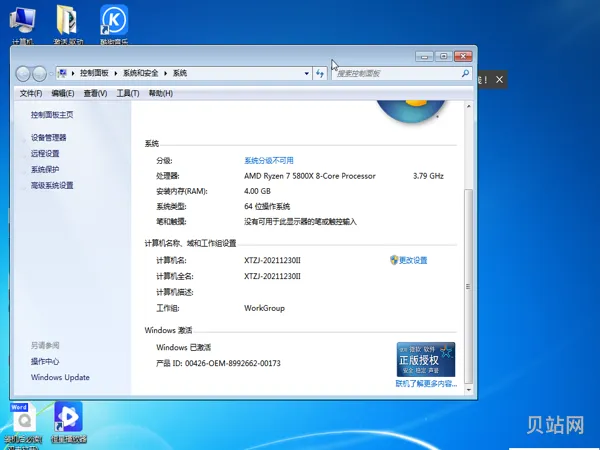The height and width of the screenshot is (450, 600).
Task: Click the pen and touch input description
Action: 300,222
